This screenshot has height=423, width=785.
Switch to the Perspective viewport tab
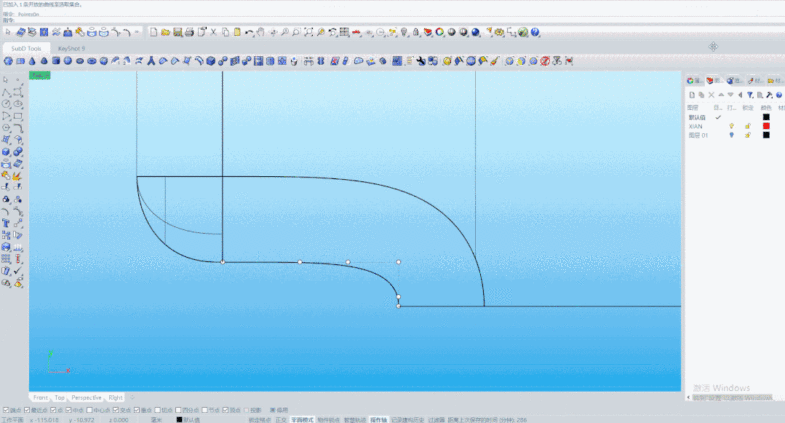point(86,397)
